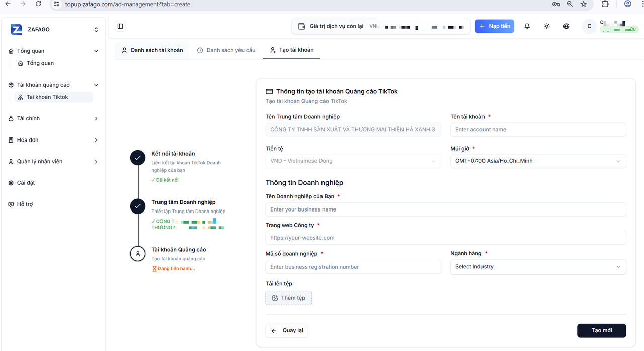Open the Múi giờ timezone dropdown
This screenshot has height=351, width=644.
click(538, 161)
